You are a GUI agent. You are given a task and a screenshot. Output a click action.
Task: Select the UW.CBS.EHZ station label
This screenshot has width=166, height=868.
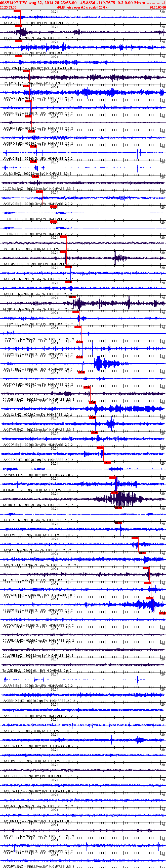[37, 716]
